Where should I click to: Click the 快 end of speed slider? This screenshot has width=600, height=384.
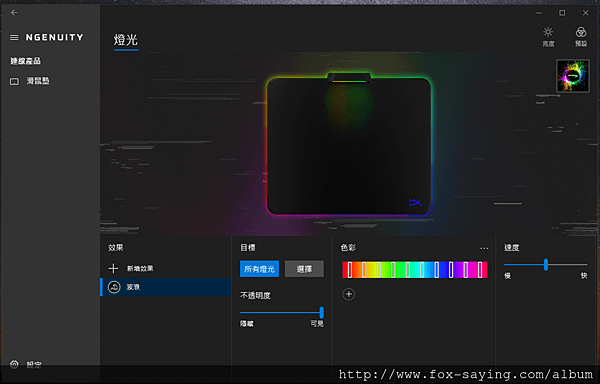(x=584, y=276)
